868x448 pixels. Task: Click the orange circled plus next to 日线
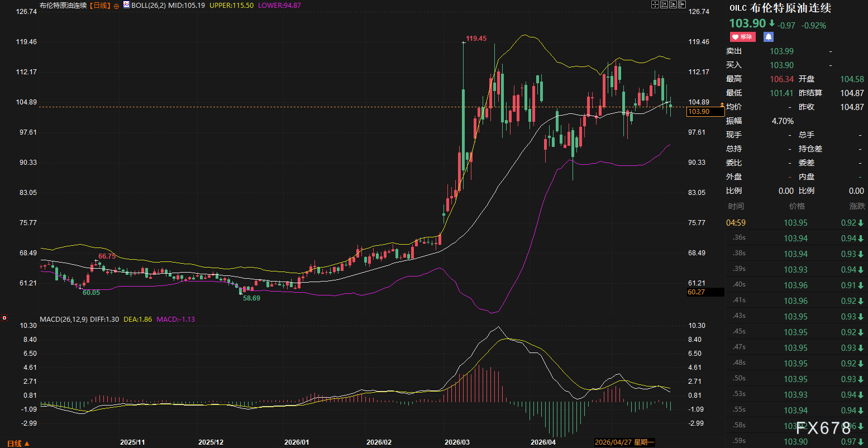click(x=116, y=6)
